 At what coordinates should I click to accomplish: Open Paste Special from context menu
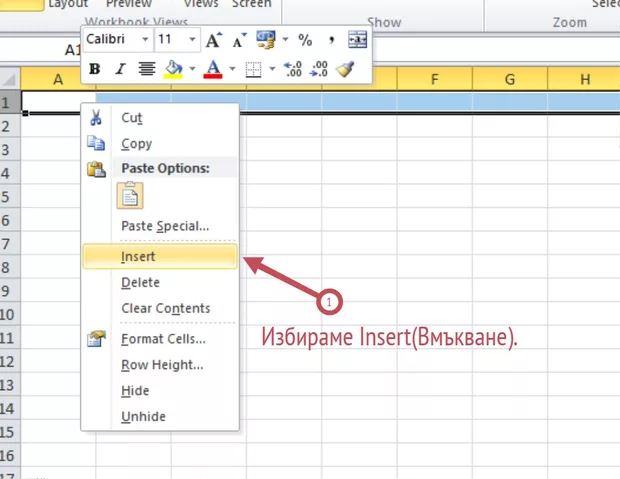point(160,226)
